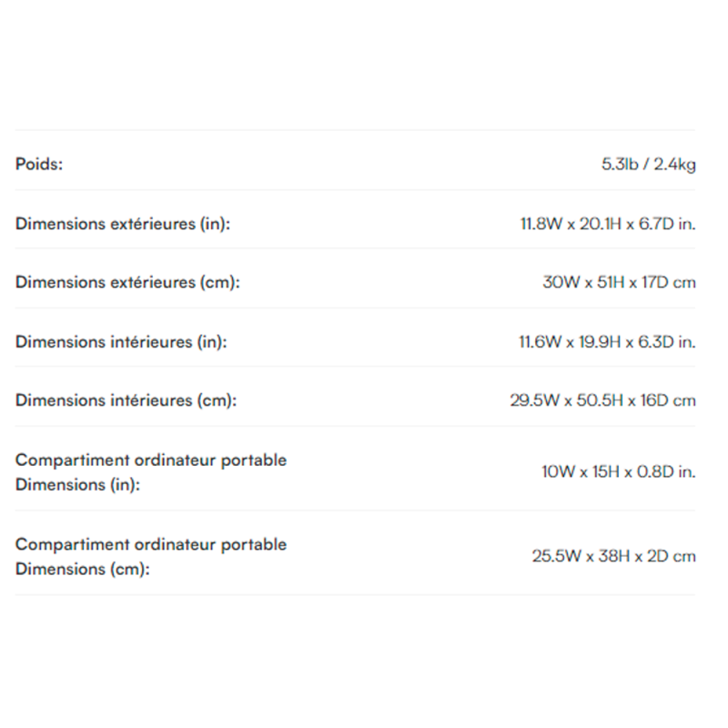Select the 2.4kg weight value
The height and width of the screenshot is (728, 728).
tap(674, 165)
